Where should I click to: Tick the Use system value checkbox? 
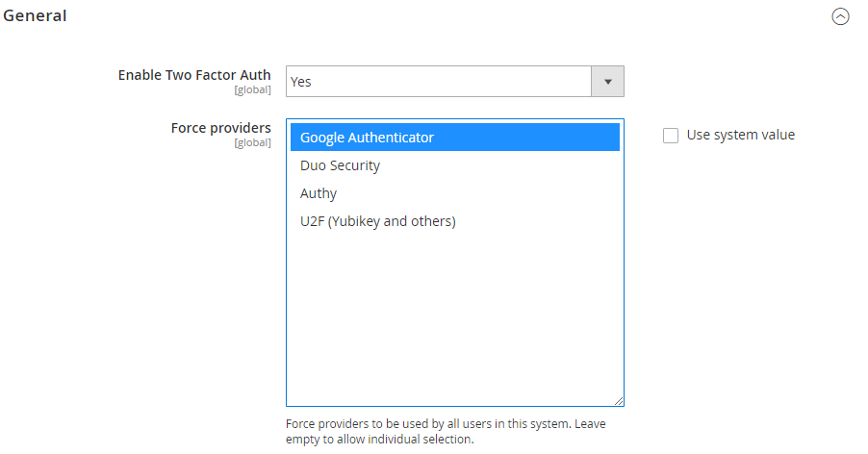(671, 136)
